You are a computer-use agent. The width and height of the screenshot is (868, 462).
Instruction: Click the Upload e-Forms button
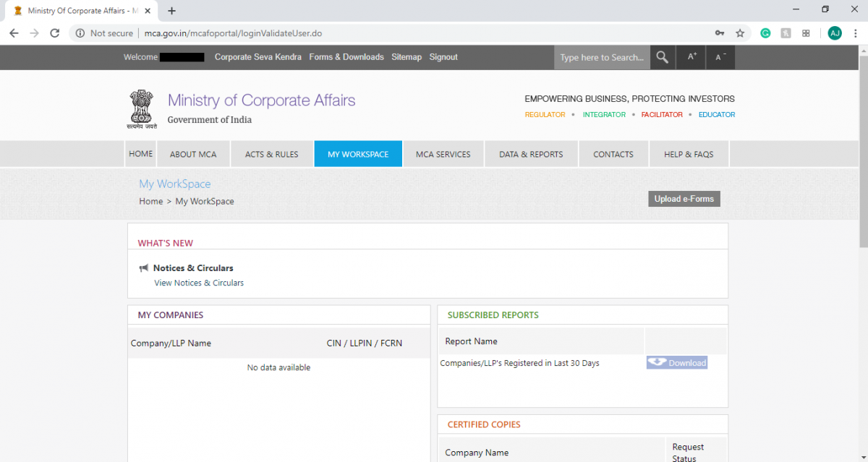point(684,198)
